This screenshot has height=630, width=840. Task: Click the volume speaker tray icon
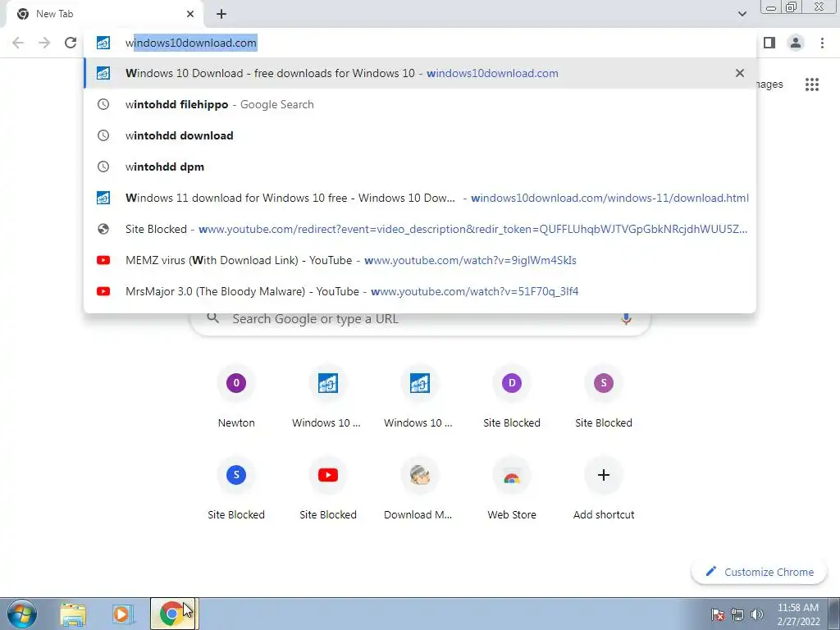(757, 614)
